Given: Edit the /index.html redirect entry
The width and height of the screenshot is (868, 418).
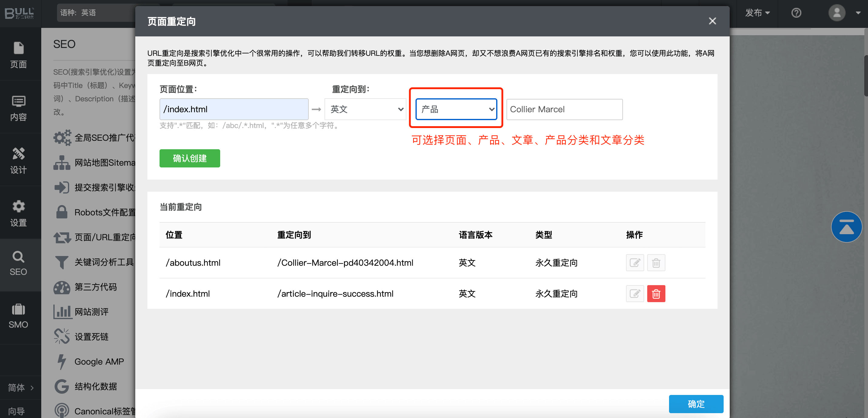Looking at the screenshot, I should coord(634,294).
